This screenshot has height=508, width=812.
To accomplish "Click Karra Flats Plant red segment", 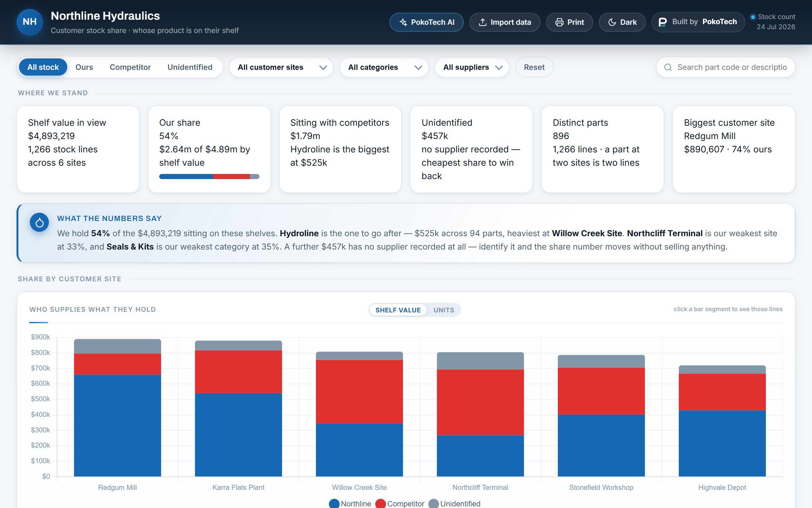I will (238, 372).
